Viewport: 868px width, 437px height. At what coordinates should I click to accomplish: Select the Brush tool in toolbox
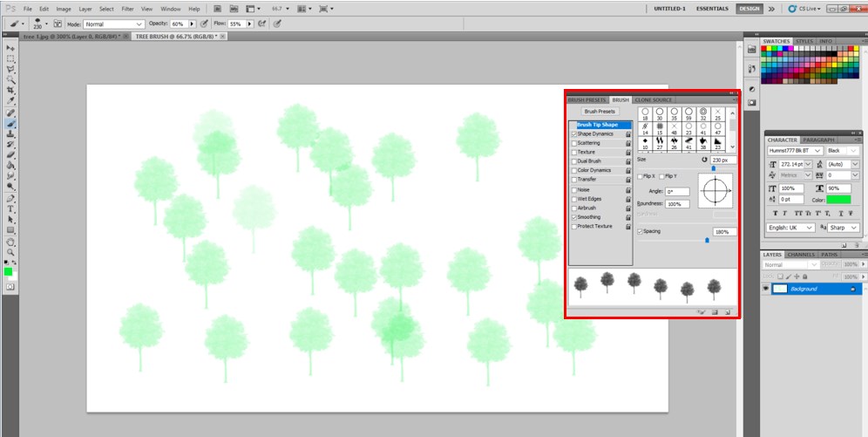point(10,124)
